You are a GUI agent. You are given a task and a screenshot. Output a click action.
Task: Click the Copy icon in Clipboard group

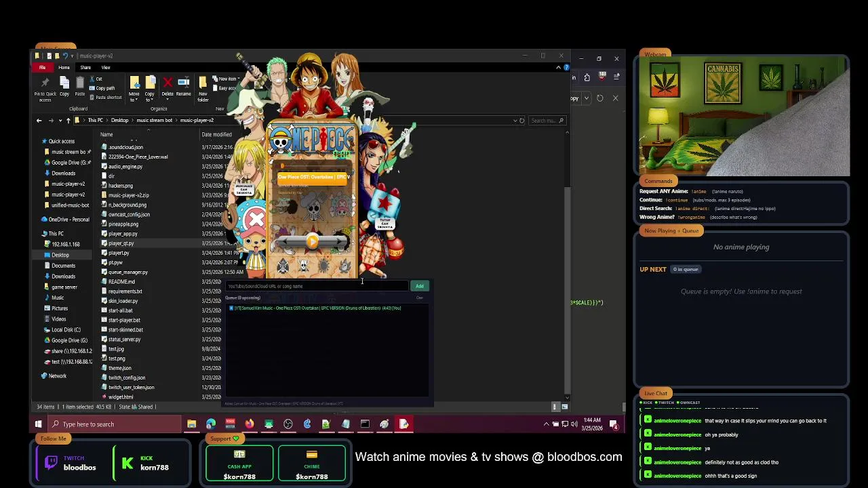click(x=64, y=83)
